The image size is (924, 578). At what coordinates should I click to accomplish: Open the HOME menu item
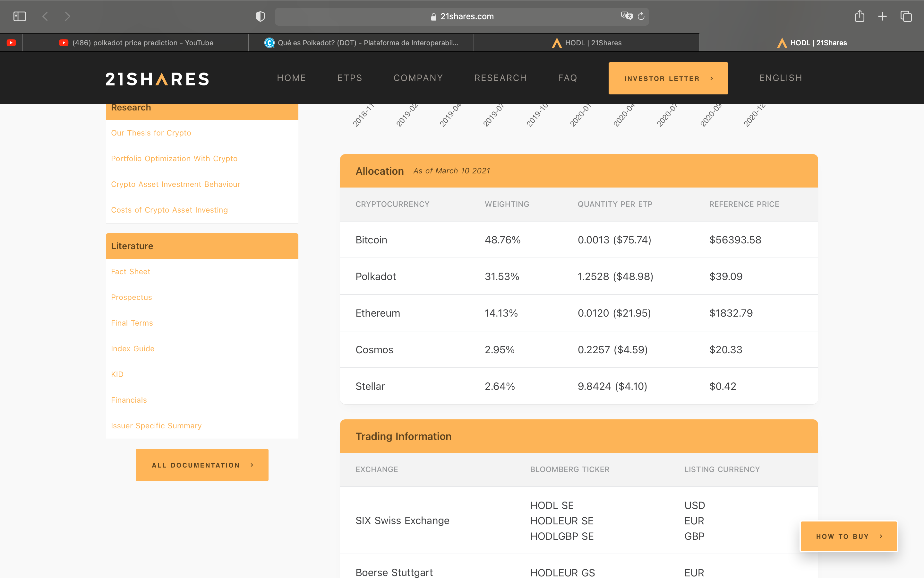(292, 78)
